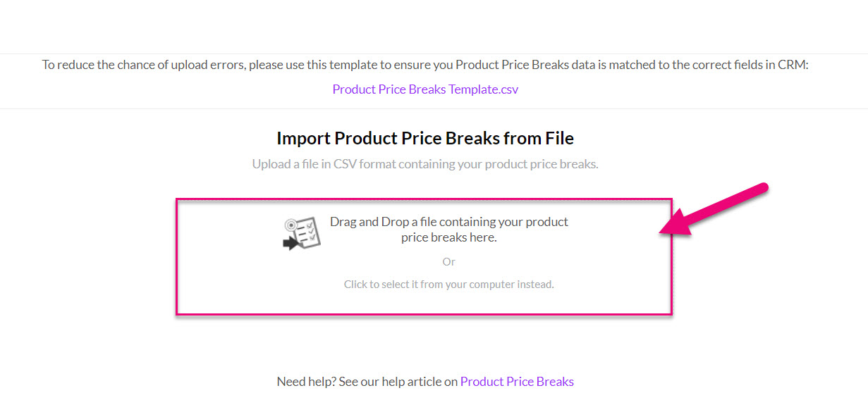Click 'Click to select it from your computer instead'

[449, 285]
